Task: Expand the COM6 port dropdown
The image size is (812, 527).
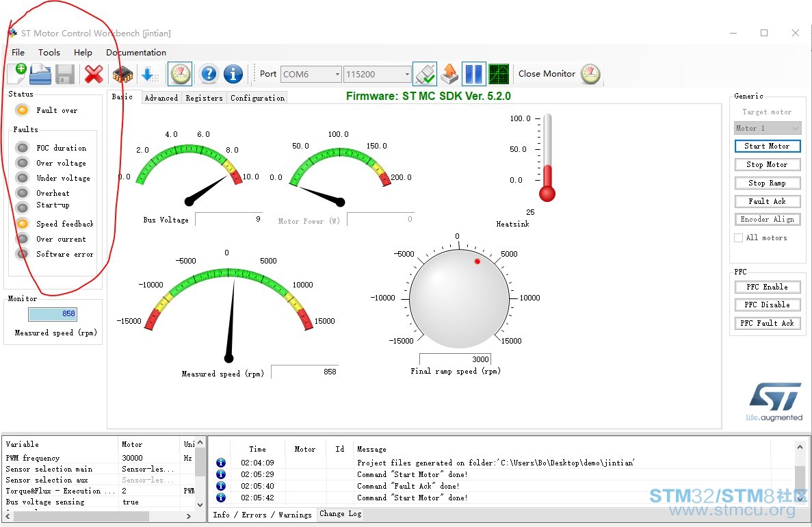Action: coord(311,74)
